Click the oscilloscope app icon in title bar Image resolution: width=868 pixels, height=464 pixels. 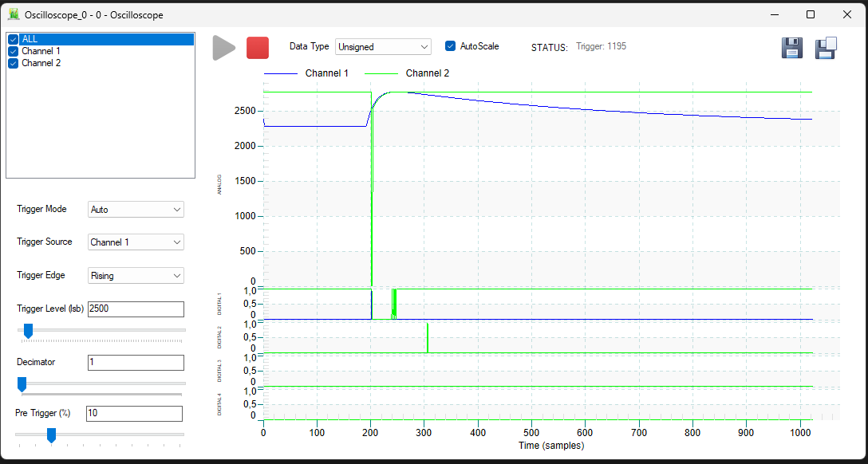click(x=14, y=15)
